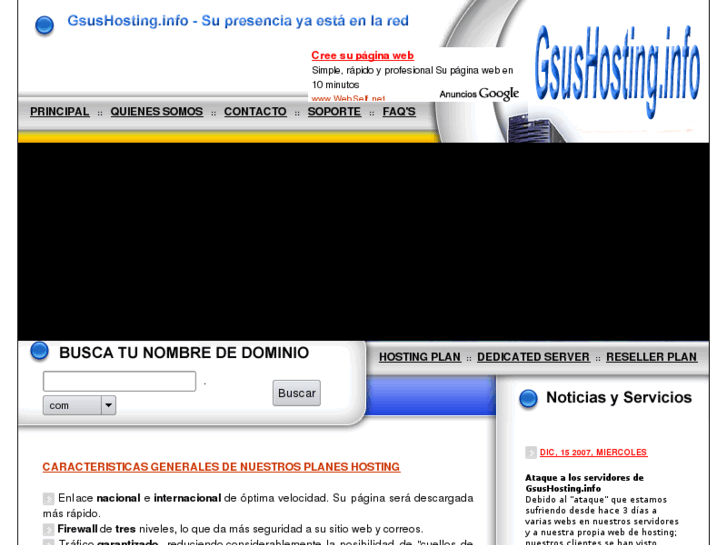This screenshot has width=727, height=545.
Task: Click blue ball beside 'BUSCA TU NOMBRE DE DOMINIO'
Action: click(39, 351)
